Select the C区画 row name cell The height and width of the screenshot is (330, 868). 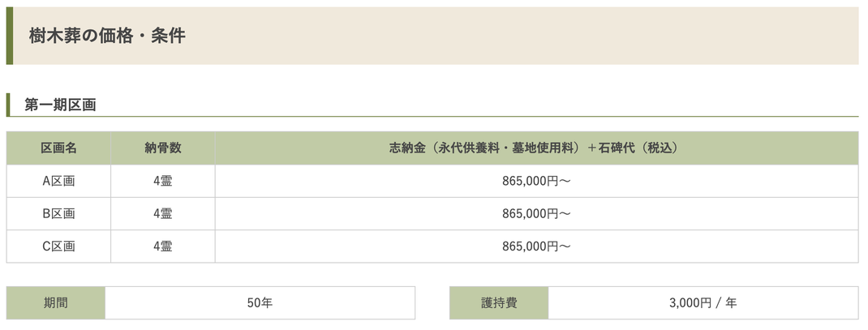[58, 246]
